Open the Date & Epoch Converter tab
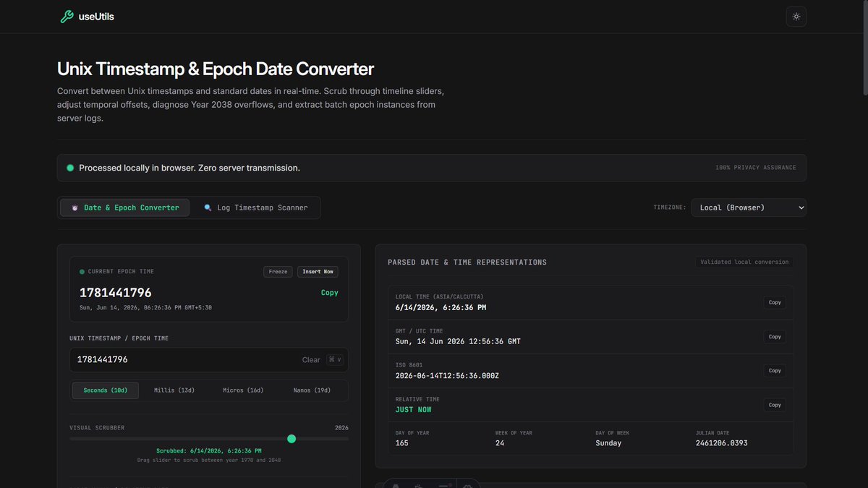 point(124,207)
